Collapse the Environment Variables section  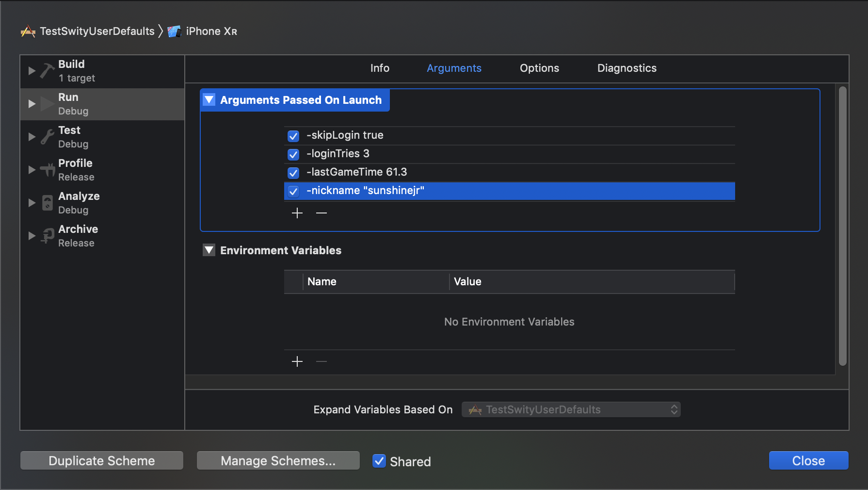pyautogui.click(x=209, y=250)
